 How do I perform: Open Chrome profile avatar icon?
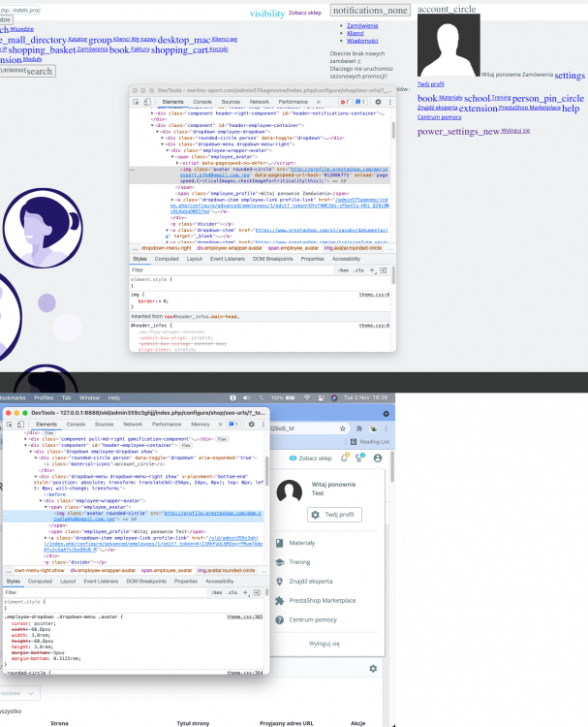374,428
